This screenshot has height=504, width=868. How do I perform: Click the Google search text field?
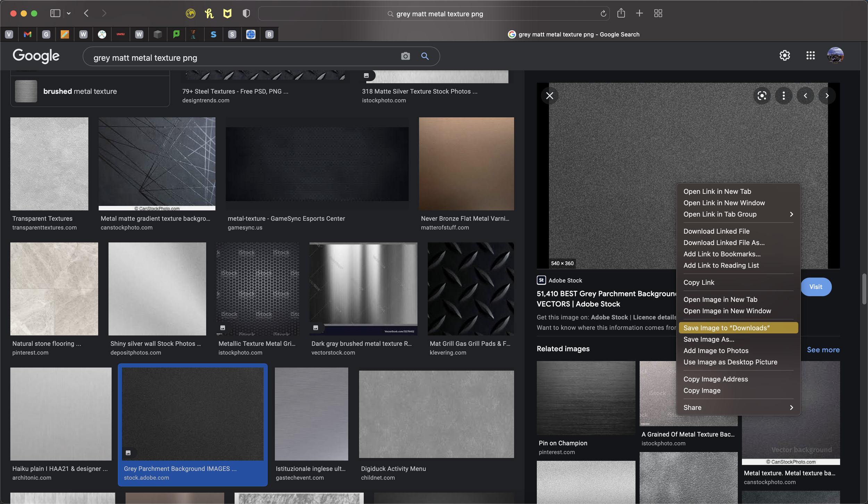point(243,57)
